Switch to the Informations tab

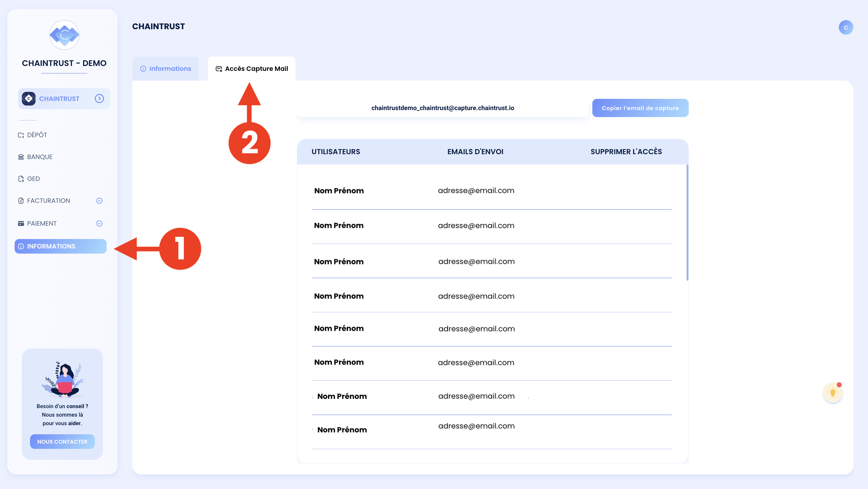click(165, 69)
